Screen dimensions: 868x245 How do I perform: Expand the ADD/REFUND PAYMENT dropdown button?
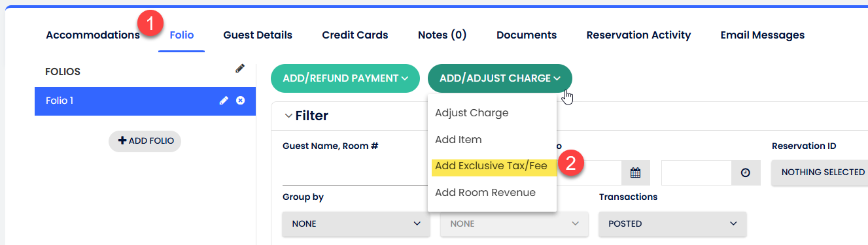click(345, 78)
